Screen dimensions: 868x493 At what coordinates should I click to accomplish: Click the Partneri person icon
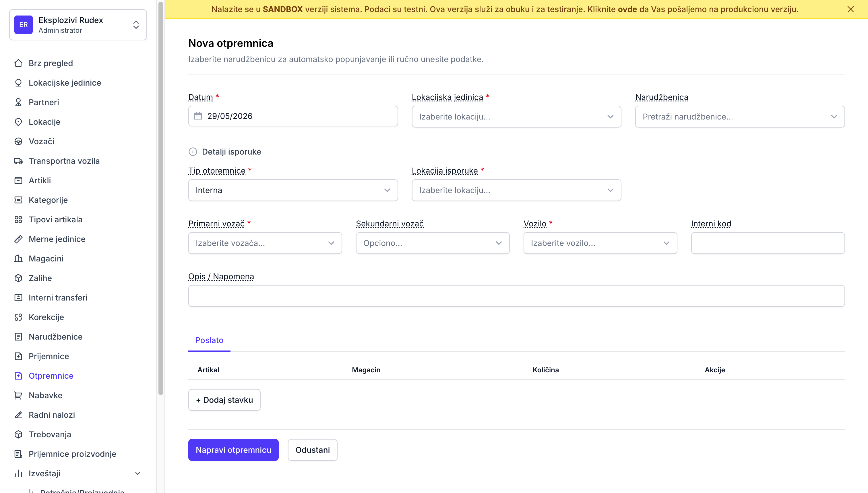pos(18,102)
